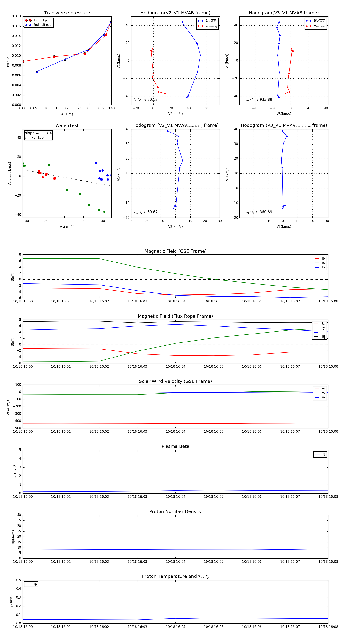Click the 'slope = -0.184' annotation

38,133
